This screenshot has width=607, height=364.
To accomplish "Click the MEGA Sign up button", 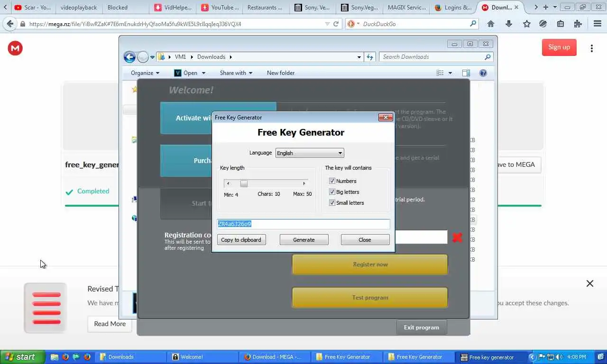I will tap(559, 47).
